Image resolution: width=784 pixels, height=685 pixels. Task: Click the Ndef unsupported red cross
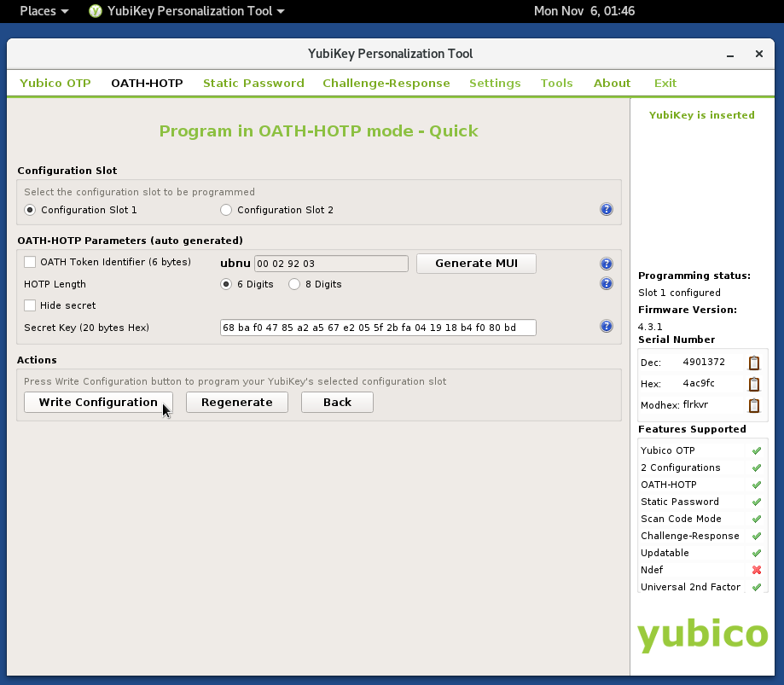click(x=757, y=570)
